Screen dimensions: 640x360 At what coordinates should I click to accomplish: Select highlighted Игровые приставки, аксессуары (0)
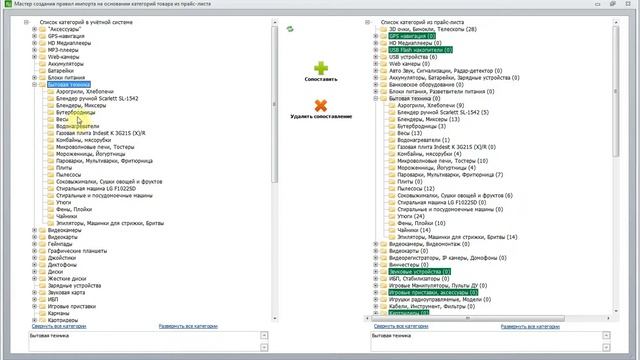pyautogui.click(x=433, y=293)
